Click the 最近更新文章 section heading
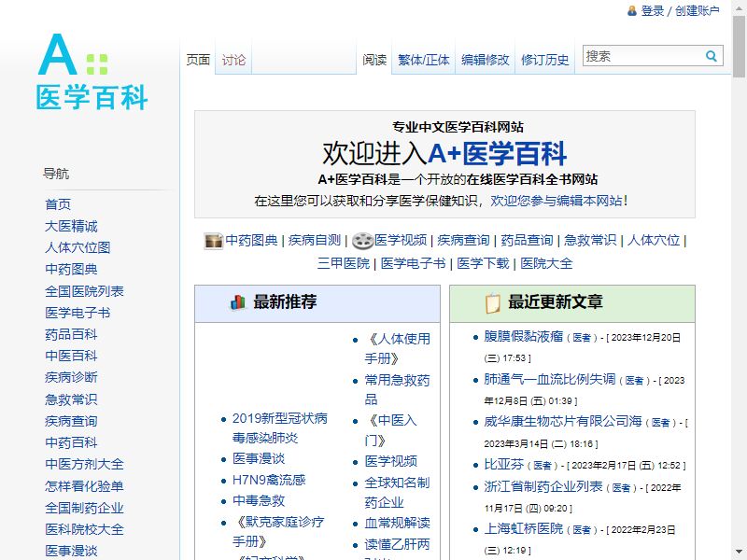747x560 pixels. point(556,301)
